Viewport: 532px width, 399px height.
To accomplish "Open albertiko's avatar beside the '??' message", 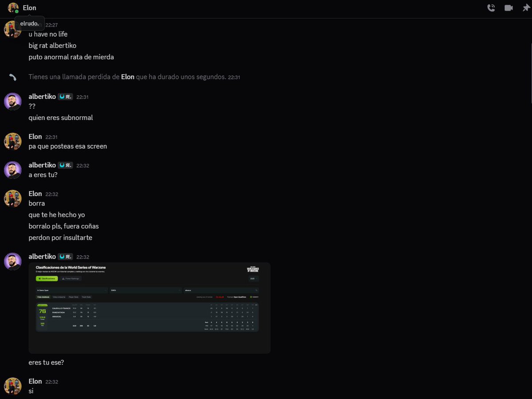I will [x=13, y=101].
